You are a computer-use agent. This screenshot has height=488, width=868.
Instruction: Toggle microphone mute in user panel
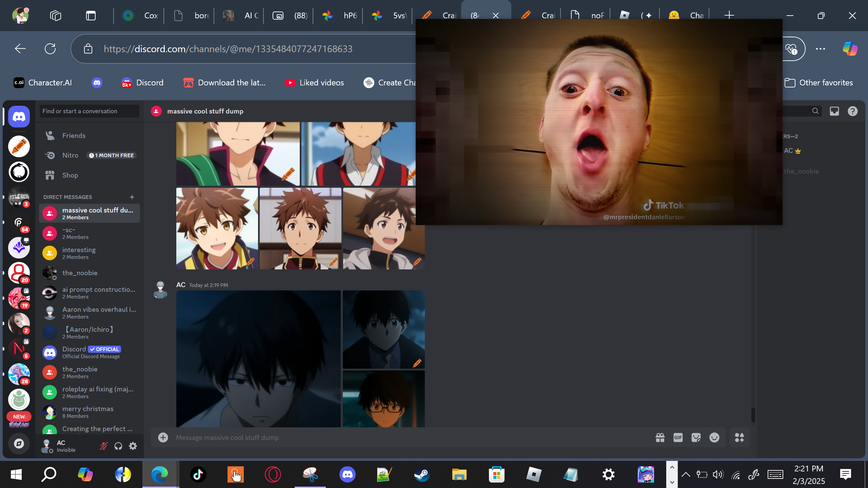coord(103,446)
